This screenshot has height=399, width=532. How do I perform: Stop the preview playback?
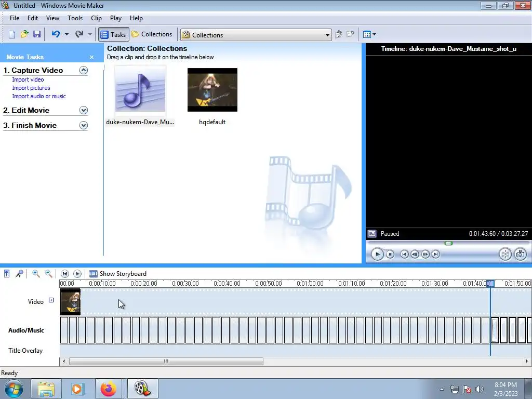(x=390, y=254)
